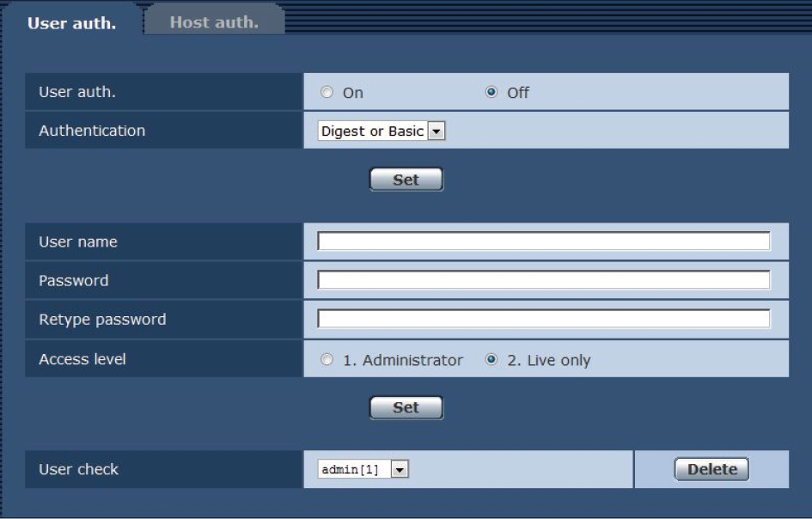Image resolution: width=812 pixels, height=519 pixels.
Task: Click the Retype password row label
Action: click(102, 320)
